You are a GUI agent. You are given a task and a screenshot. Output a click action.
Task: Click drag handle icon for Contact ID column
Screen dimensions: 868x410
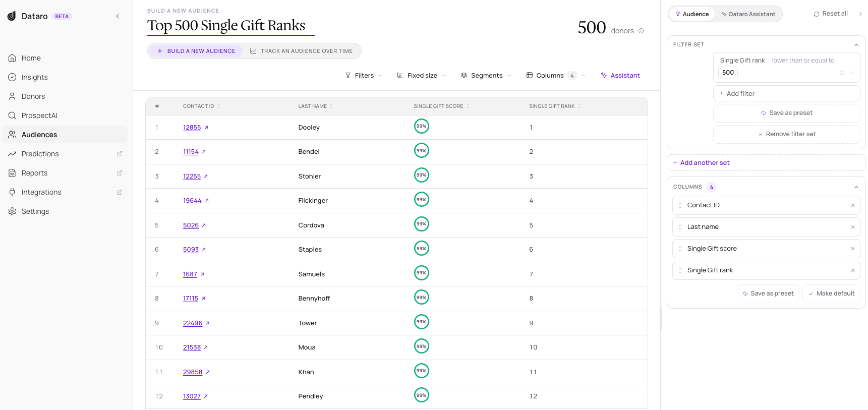click(680, 205)
